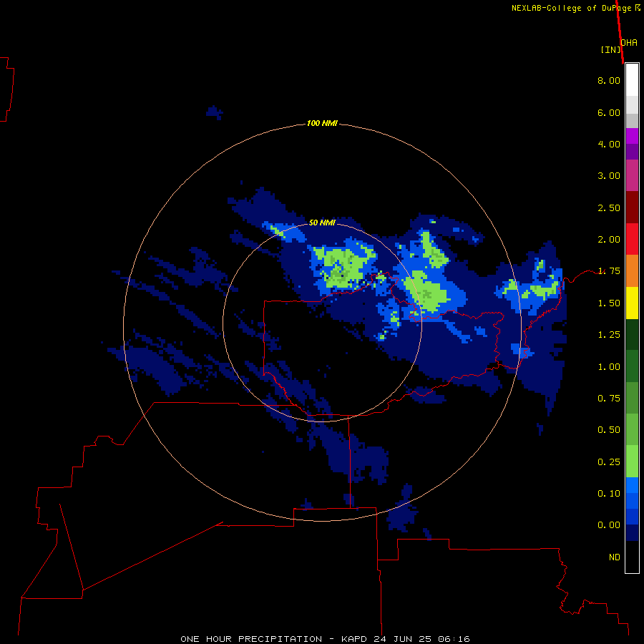
Task: Click the 1.75 scale label
Action: (x=609, y=271)
